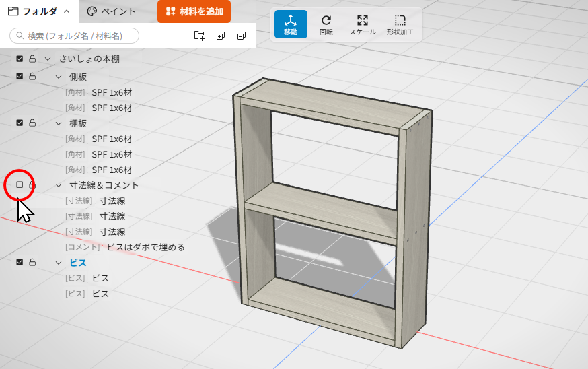Toggle lock icon for ビス folder
Image resolution: width=588 pixels, height=369 pixels.
[x=32, y=262]
